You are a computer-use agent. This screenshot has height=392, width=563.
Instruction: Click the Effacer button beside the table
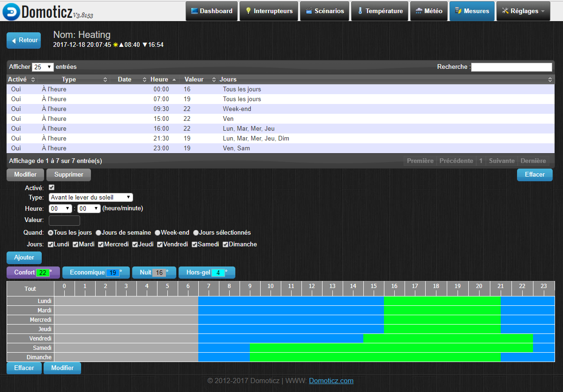click(535, 175)
